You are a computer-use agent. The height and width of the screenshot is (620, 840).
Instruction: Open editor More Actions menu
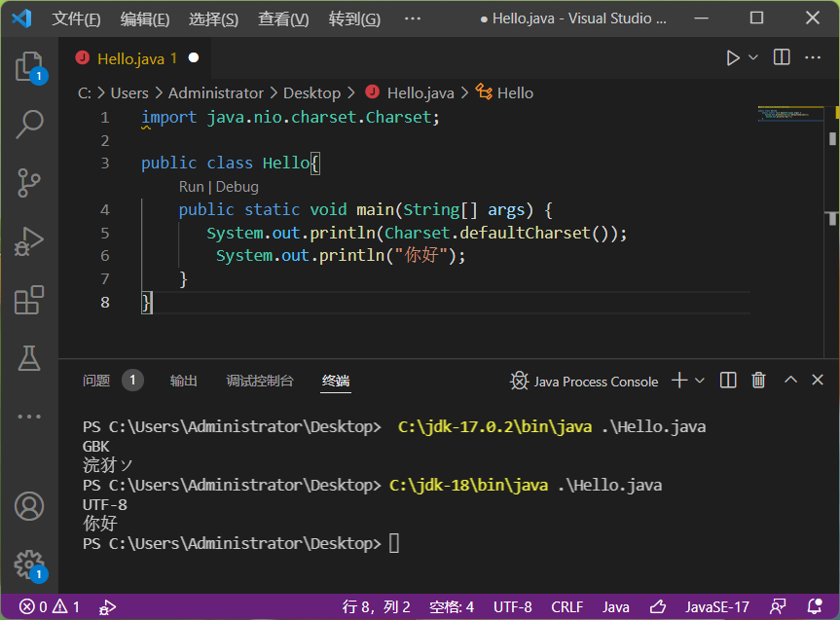coord(813,57)
